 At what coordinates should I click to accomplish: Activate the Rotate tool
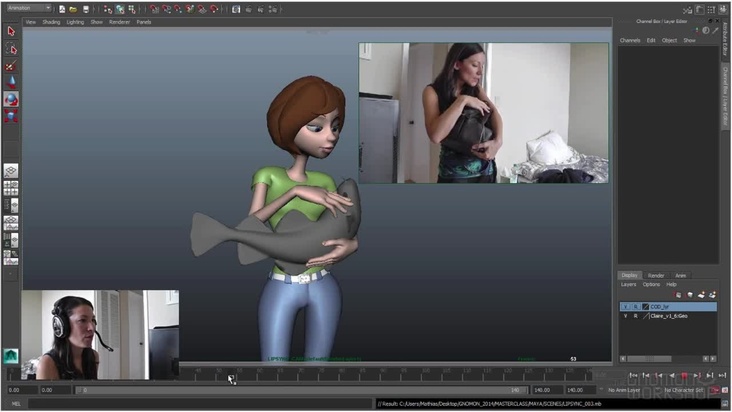[11, 99]
